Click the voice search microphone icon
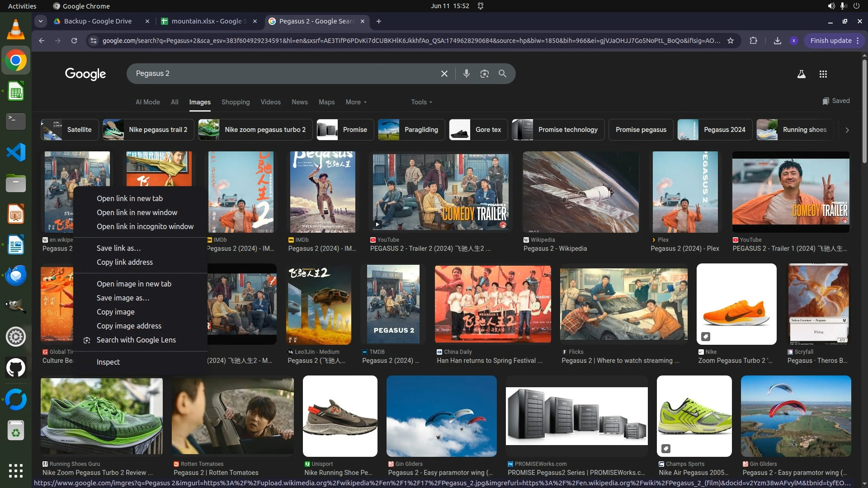This screenshot has height=488, width=868. pyautogui.click(x=466, y=74)
